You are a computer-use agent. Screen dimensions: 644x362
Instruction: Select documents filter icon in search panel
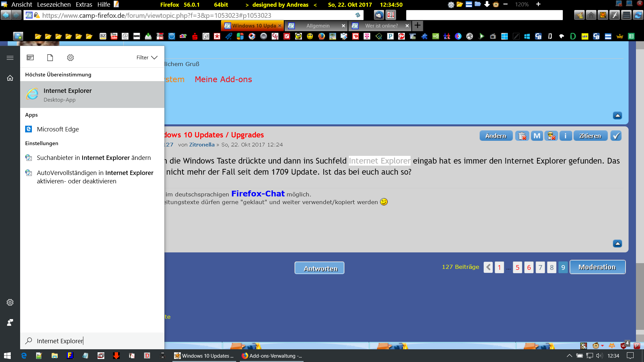[x=50, y=58]
